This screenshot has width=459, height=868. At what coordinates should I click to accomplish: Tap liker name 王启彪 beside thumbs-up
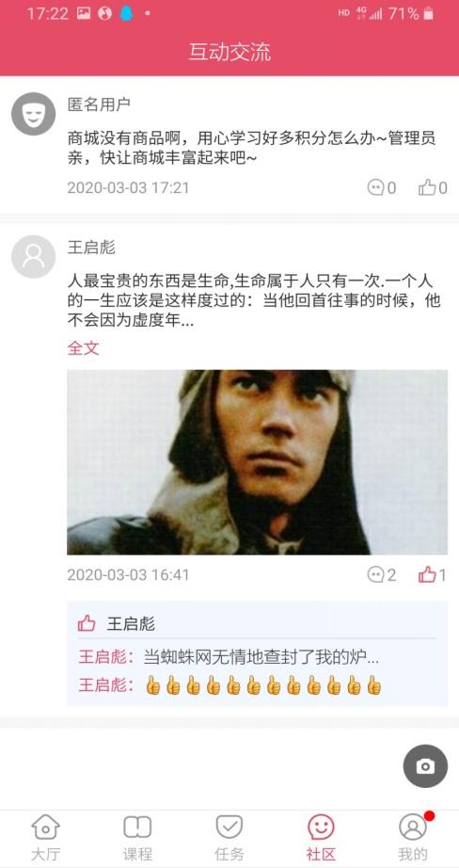click(x=131, y=624)
